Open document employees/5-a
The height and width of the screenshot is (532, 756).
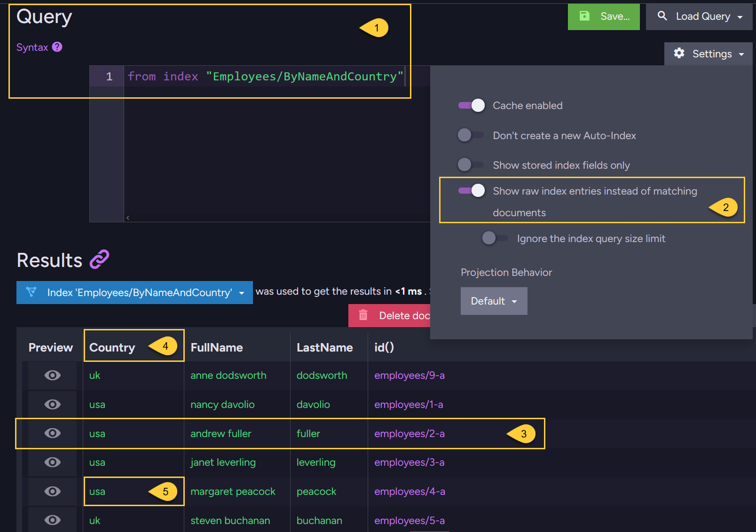pos(409,520)
